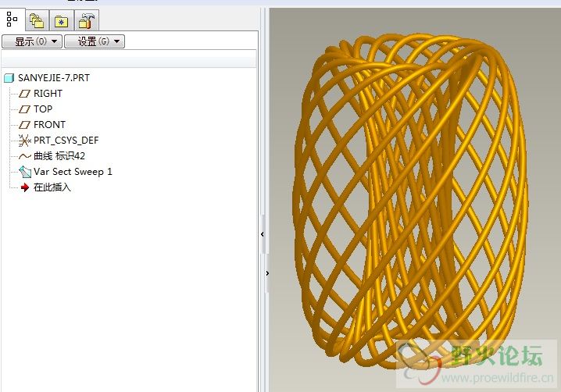Click the golden swept wire model

(x=409, y=200)
